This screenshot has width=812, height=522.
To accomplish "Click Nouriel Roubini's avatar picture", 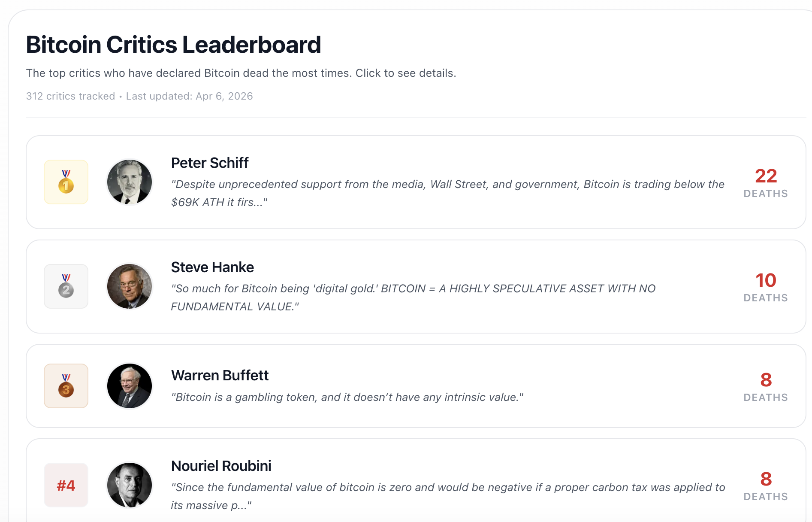I will [x=130, y=485].
